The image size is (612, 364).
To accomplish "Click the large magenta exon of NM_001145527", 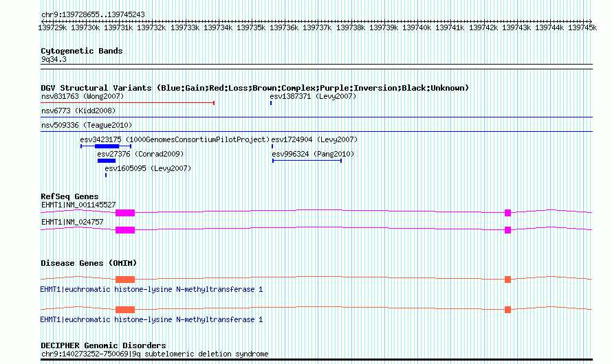I will point(125,213).
